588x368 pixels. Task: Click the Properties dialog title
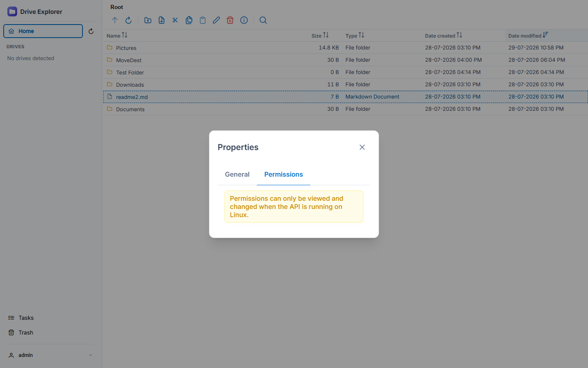(238, 147)
